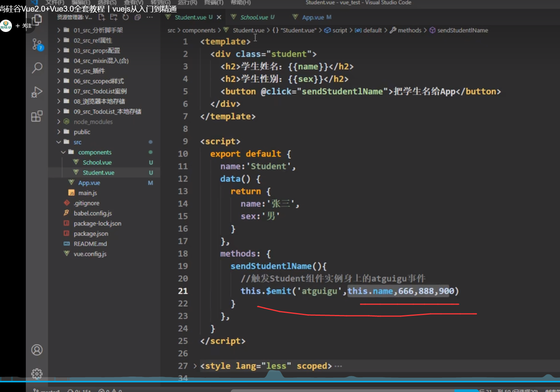Open main.js in the file tree
The height and width of the screenshot is (392, 560).
point(87,193)
